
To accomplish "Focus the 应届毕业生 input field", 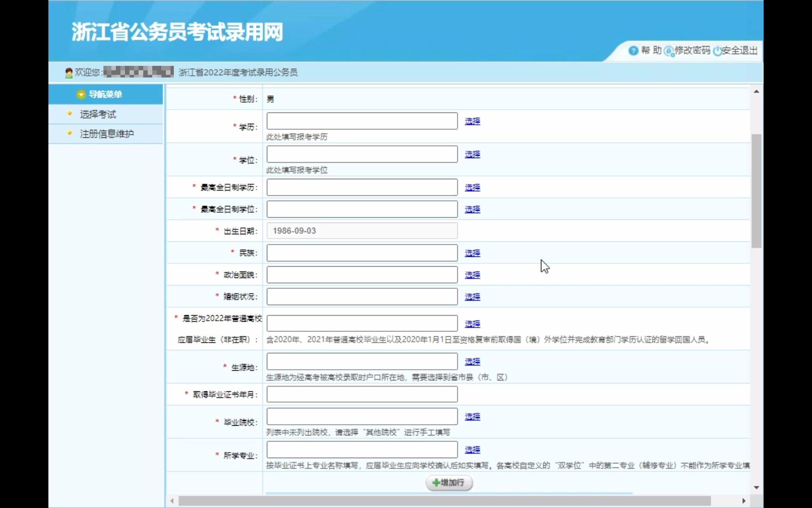I will click(362, 323).
